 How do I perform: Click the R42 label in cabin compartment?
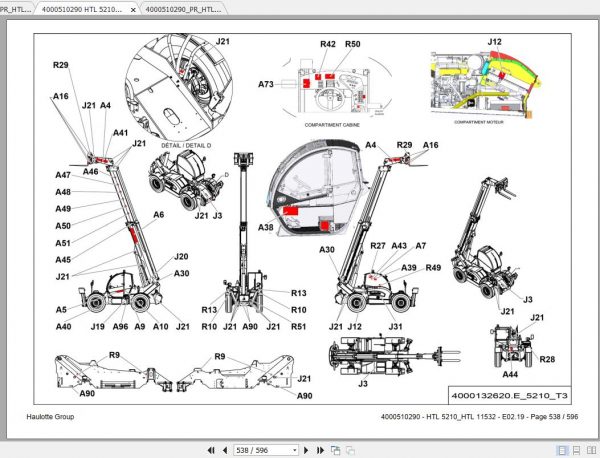point(328,44)
